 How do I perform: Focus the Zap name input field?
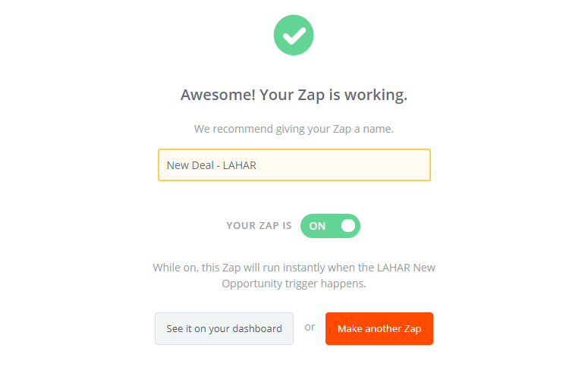294,165
